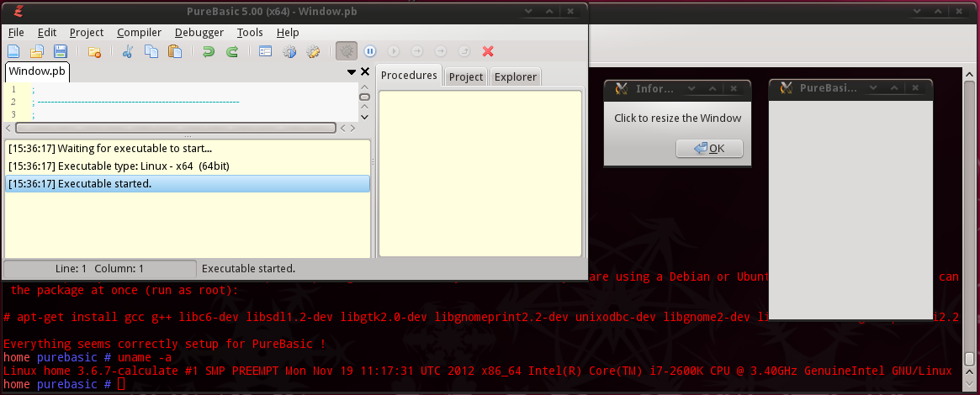Click the green Undo arrow icon
This screenshot has height=395, width=980.
point(209,51)
